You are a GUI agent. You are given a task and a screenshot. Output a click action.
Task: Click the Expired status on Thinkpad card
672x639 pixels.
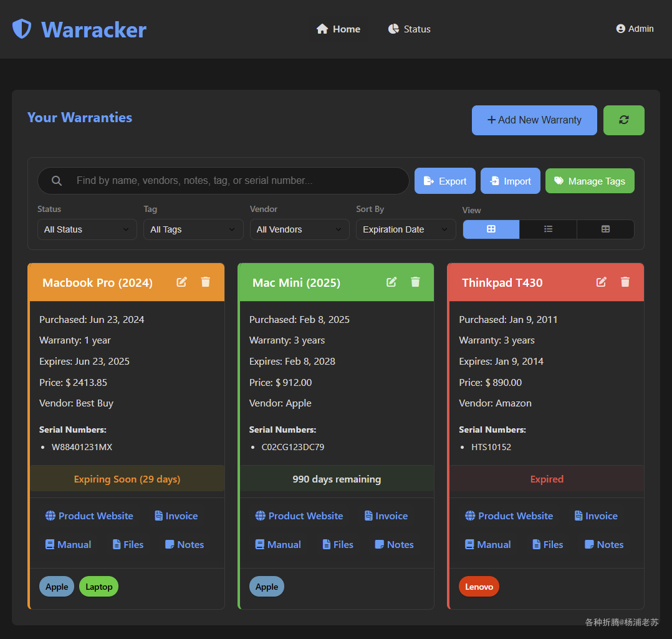(547, 479)
